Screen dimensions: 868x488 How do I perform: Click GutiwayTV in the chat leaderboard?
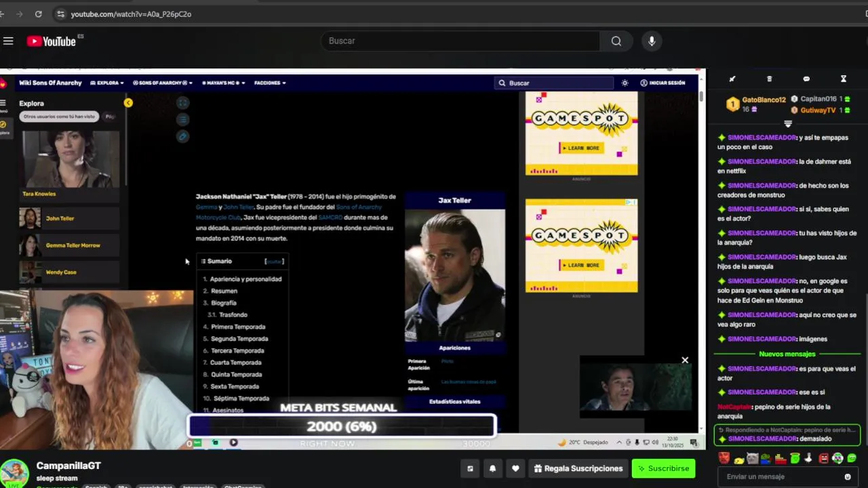pos(818,110)
